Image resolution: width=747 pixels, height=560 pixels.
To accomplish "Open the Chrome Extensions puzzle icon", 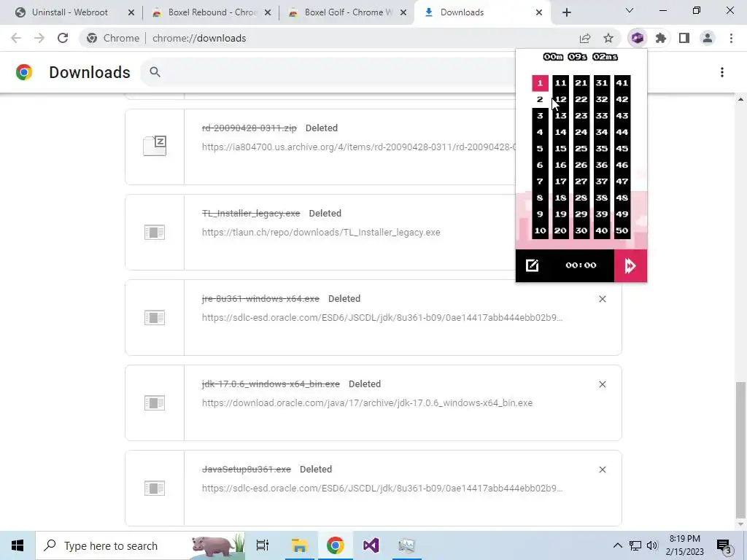I will pyautogui.click(x=661, y=38).
